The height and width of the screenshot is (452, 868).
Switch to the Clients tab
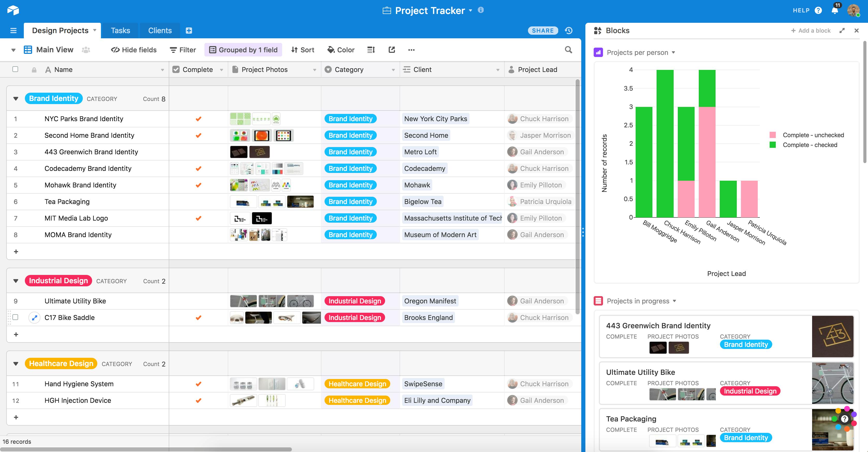(x=160, y=30)
